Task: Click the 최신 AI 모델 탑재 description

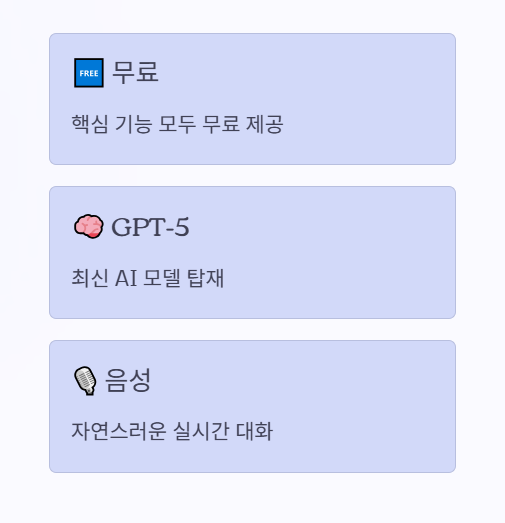Action: (148, 278)
